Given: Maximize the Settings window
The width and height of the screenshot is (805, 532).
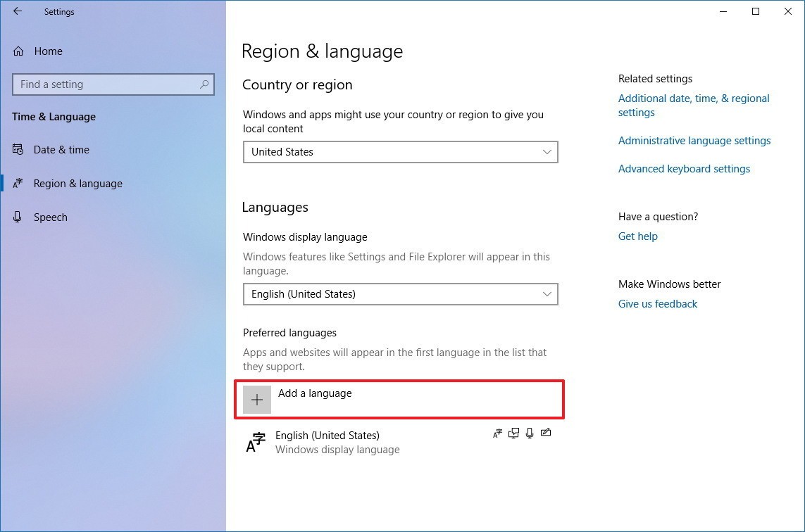Looking at the screenshot, I should pyautogui.click(x=756, y=11).
